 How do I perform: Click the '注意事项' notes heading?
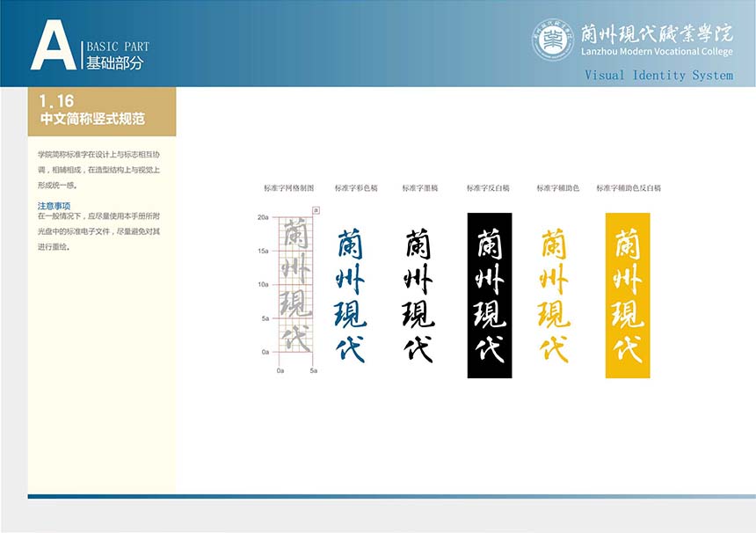[x=54, y=206]
